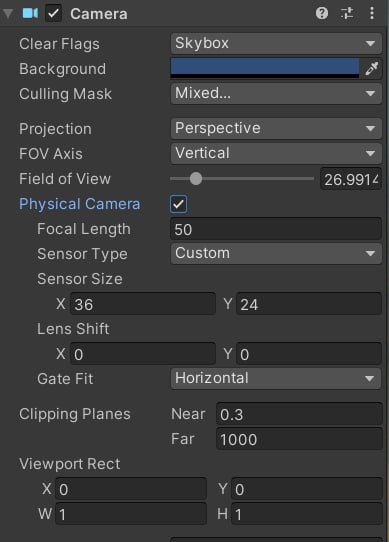
Task: Open the Gate Fit Horizontal dropdown
Action: coord(276,379)
